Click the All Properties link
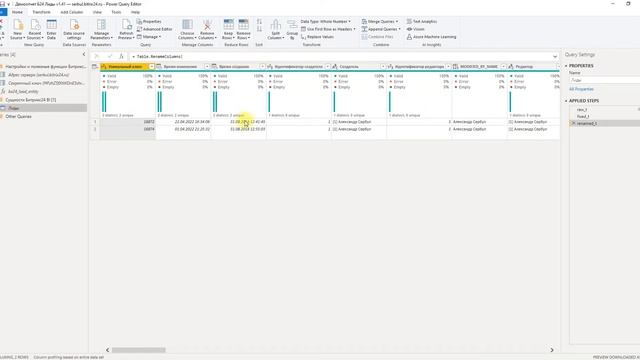 581,89
